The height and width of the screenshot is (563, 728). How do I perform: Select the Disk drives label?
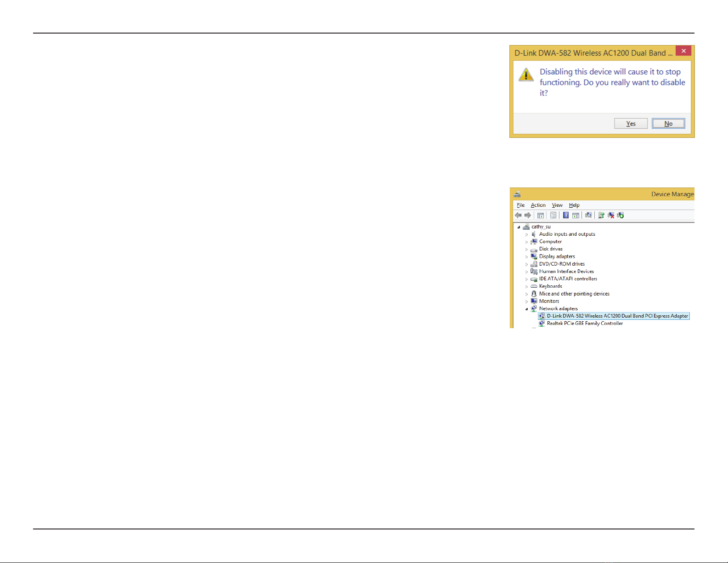point(551,249)
